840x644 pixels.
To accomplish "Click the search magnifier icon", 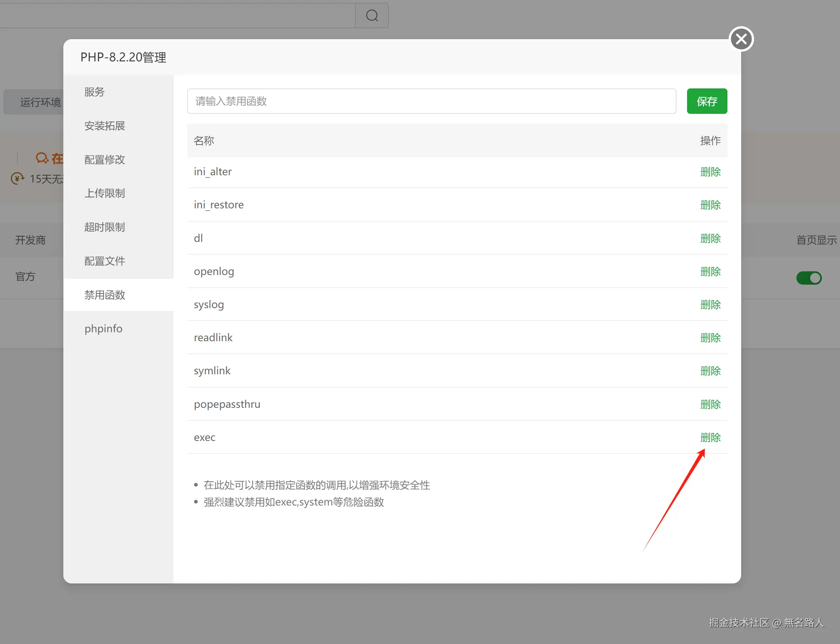I will [372, 16].
